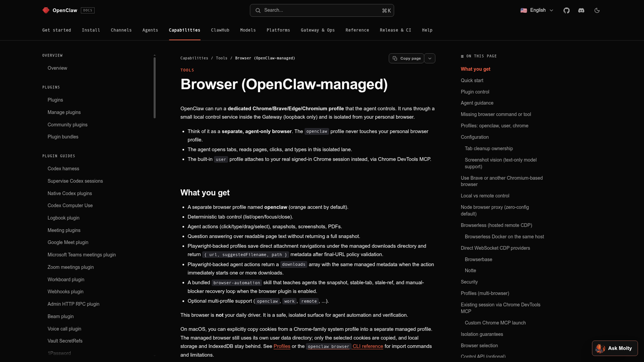The width and height of the screenshot is (644, 362).
Task: Click the search magnifier icon
Action: point(258,10)
